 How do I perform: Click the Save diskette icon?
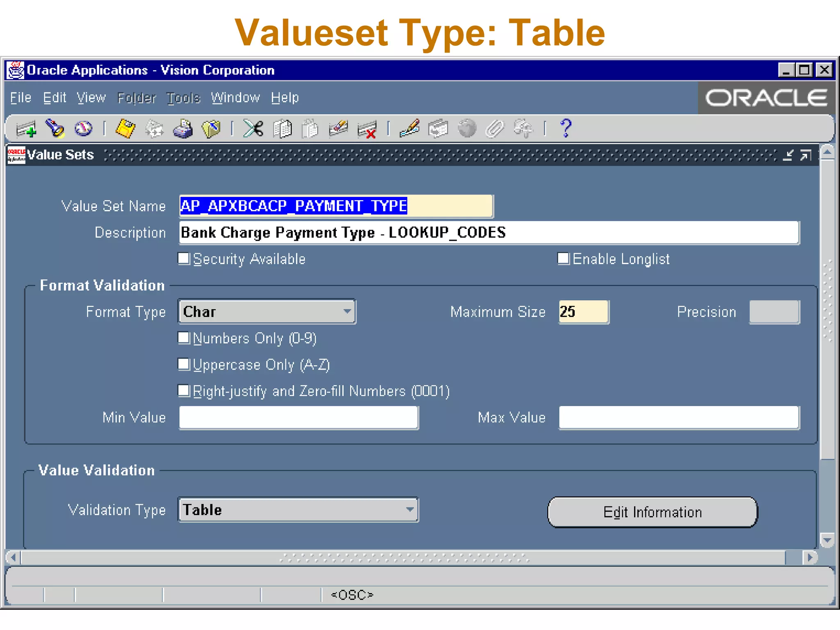click(126, 129)
